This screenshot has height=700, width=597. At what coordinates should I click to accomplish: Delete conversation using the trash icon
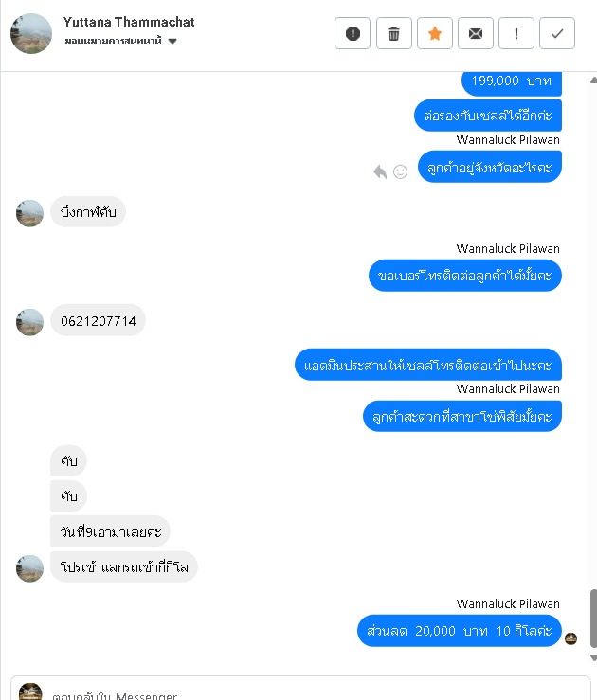click(x=393, y=33)
